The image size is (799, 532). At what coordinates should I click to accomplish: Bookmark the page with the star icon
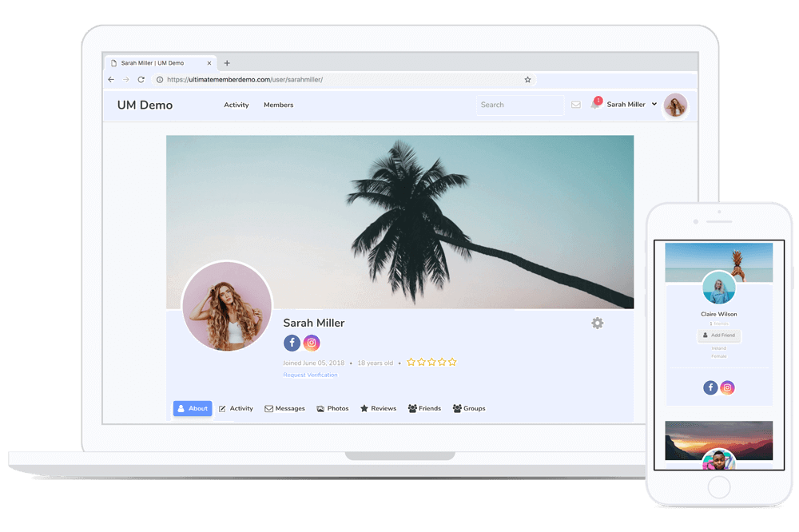pos(527,80)
